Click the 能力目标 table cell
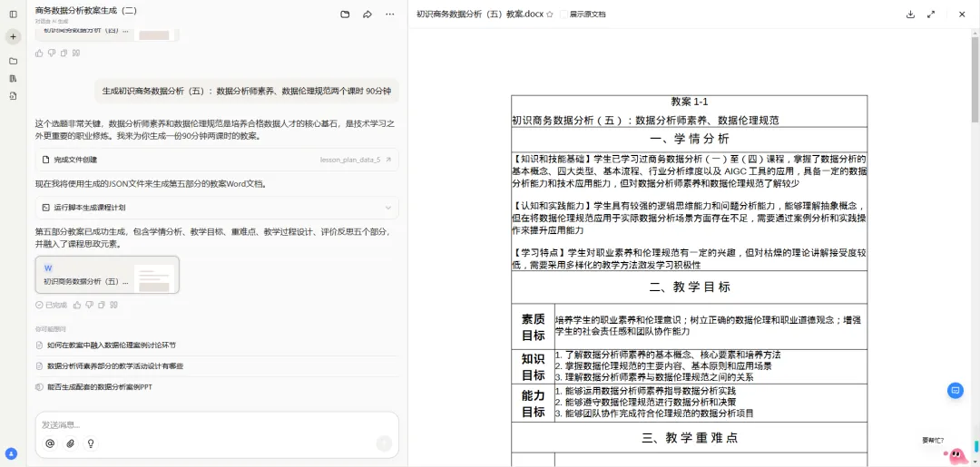The image size is (980, 467). pyautogui.click(x=534, y=404)
